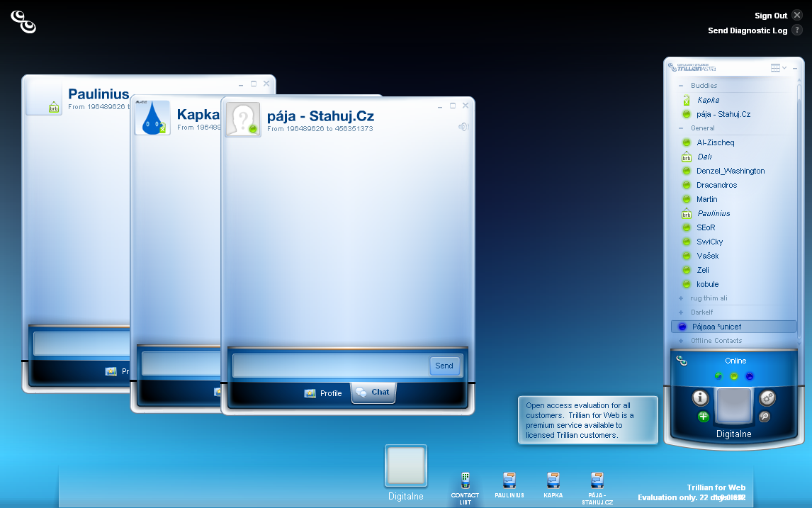Click the Trillian globe connection icon beside Online
The image size is (812, 508).
(682, 361)
